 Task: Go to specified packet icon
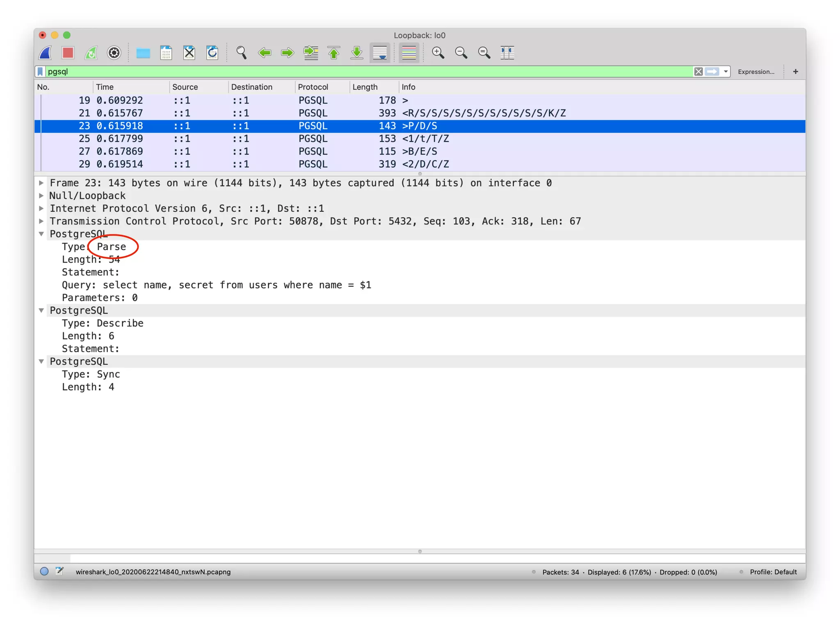click(311, 52)
